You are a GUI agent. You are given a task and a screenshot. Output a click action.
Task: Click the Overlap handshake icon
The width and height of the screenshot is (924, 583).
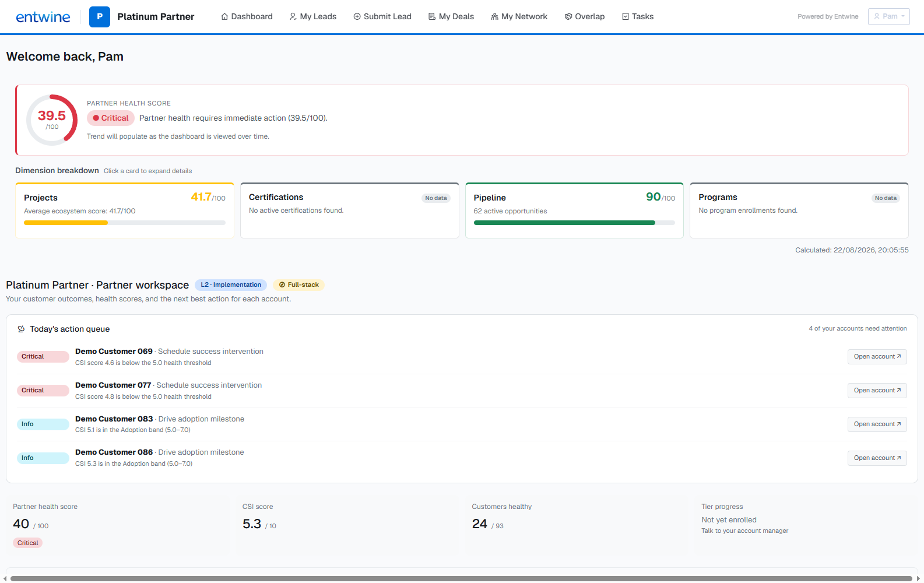[x=568, y=16]
